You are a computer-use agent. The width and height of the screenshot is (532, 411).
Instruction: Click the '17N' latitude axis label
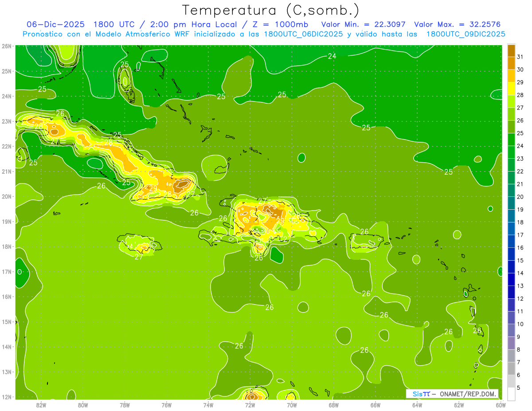click(7, 271)
